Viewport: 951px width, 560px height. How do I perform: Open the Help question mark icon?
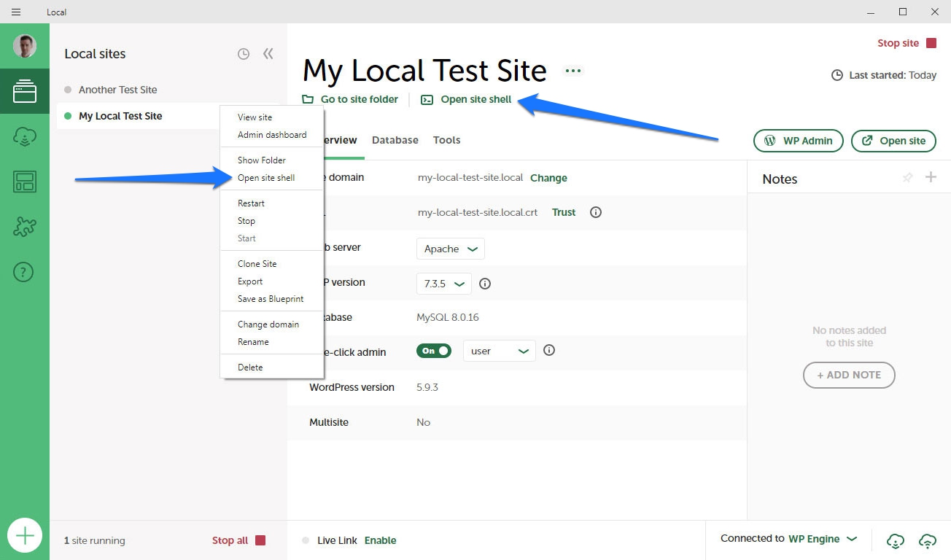pos(24,272)
